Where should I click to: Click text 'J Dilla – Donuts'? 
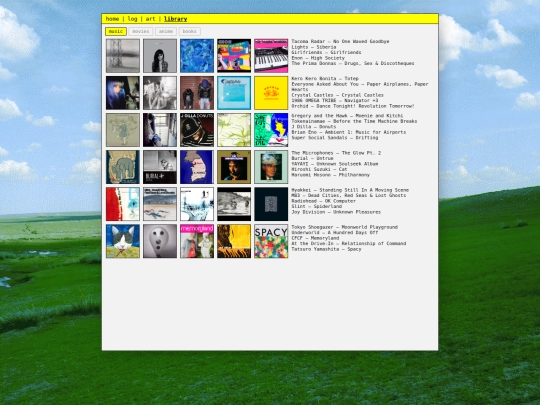click(x=314, y=127)
